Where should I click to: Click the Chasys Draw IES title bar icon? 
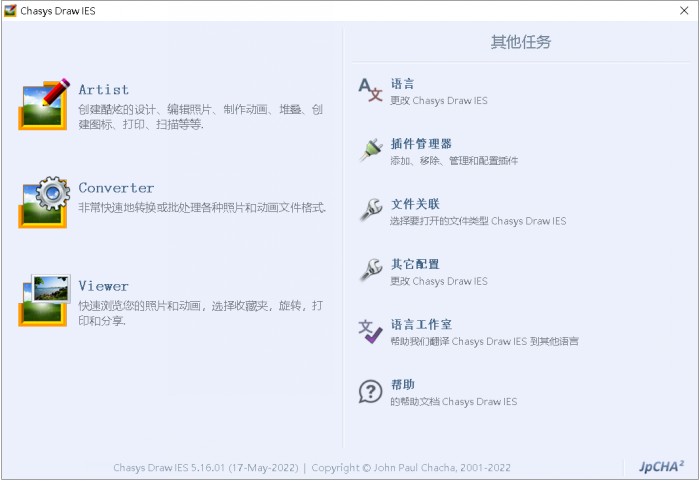tap(10, 10)
